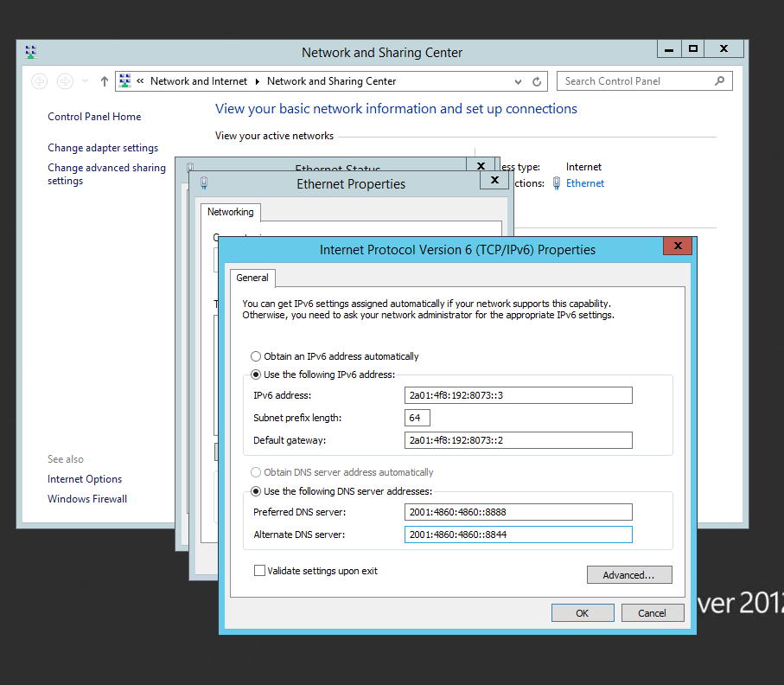
Task: Click the Network and Sharing Center title bar icon
Action: point(30,52)
